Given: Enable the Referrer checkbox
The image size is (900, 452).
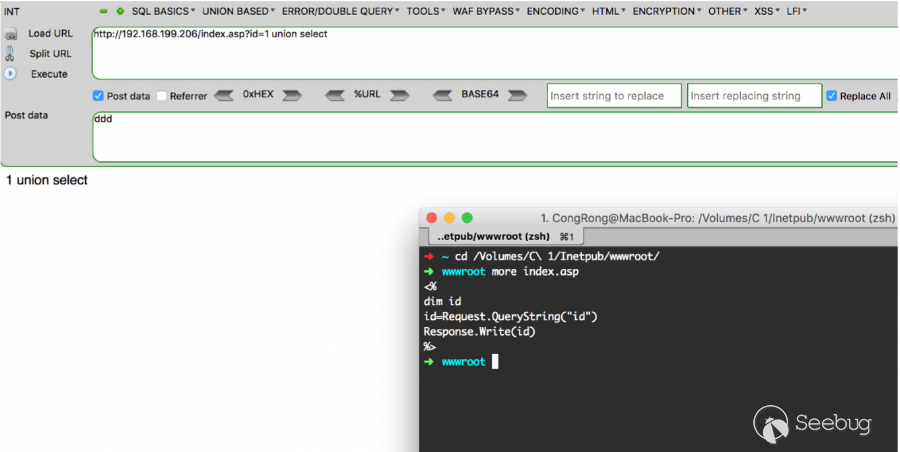Looking at the screenshot, I should tap(162, 96).
